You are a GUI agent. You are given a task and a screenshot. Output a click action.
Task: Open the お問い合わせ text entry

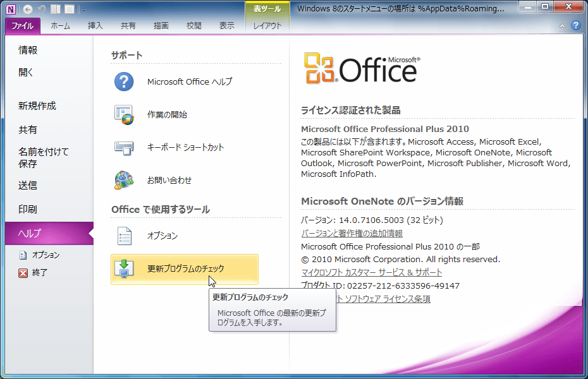169,180
